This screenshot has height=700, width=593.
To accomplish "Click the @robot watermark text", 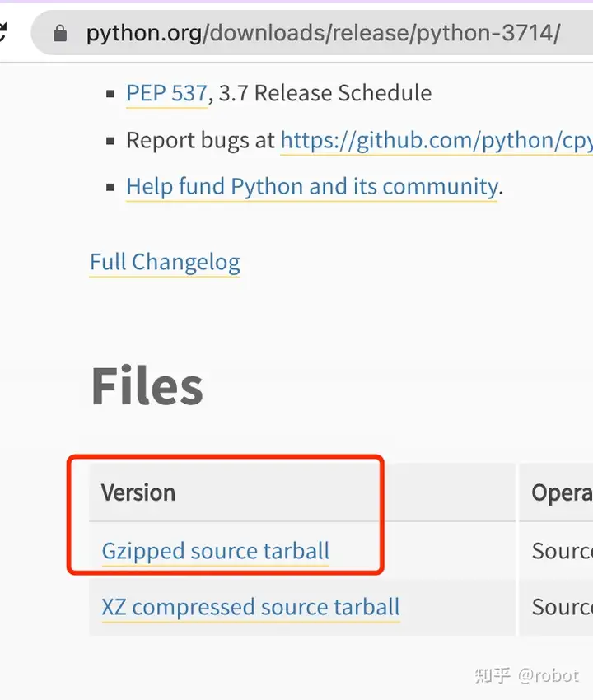I will coord(549,675).
